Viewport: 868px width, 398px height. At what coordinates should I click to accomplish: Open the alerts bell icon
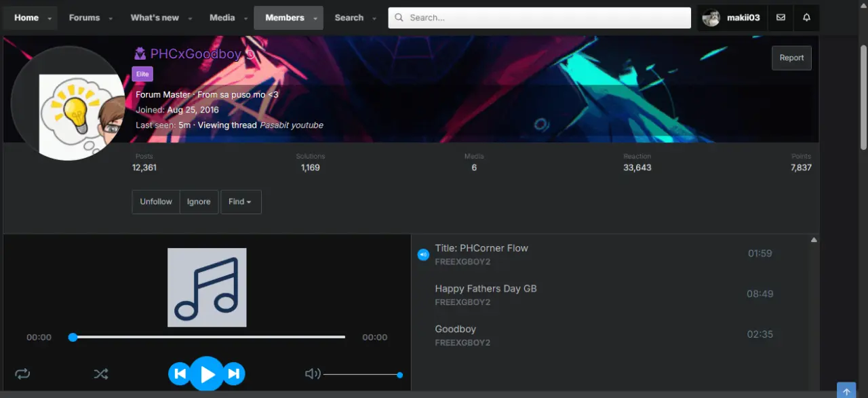[x=806, y=18]
